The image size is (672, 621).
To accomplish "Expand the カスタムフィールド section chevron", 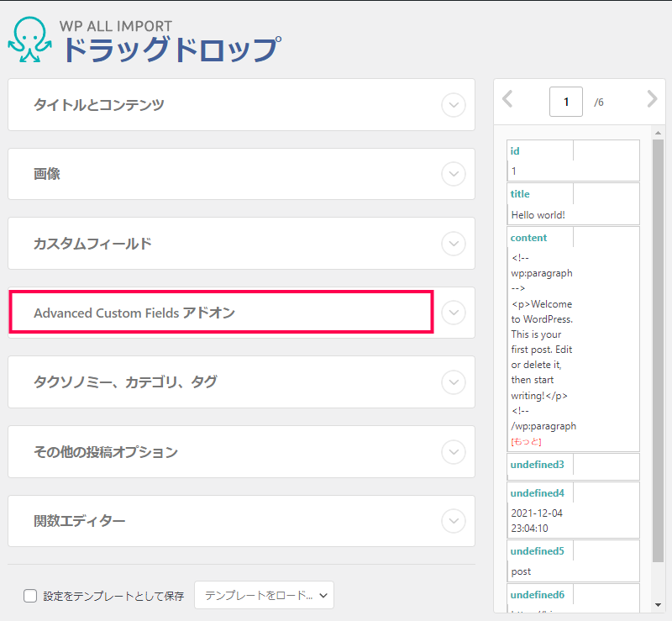I will point(454,243).
